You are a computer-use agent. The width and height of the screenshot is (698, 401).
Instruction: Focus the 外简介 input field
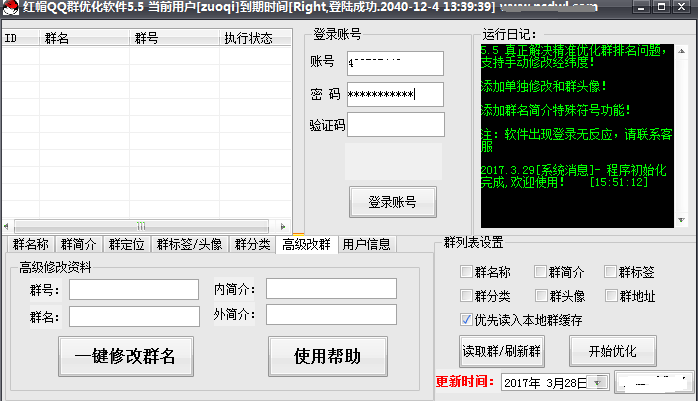pos(331,315)
